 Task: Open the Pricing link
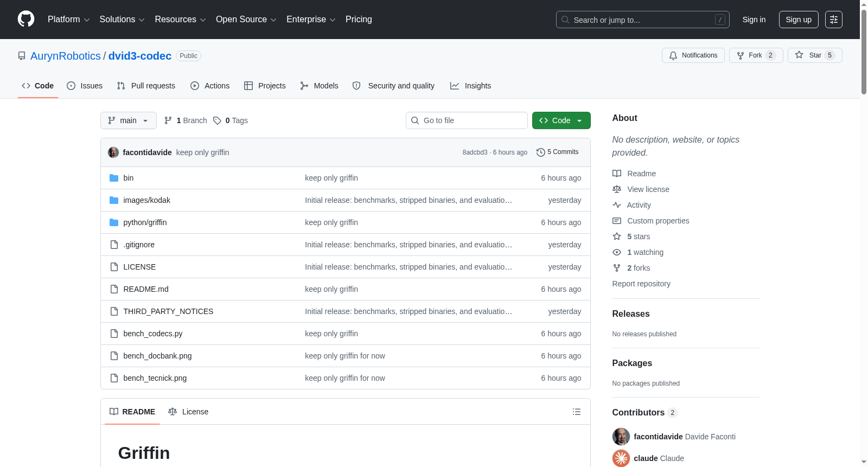tap(359, 20)
